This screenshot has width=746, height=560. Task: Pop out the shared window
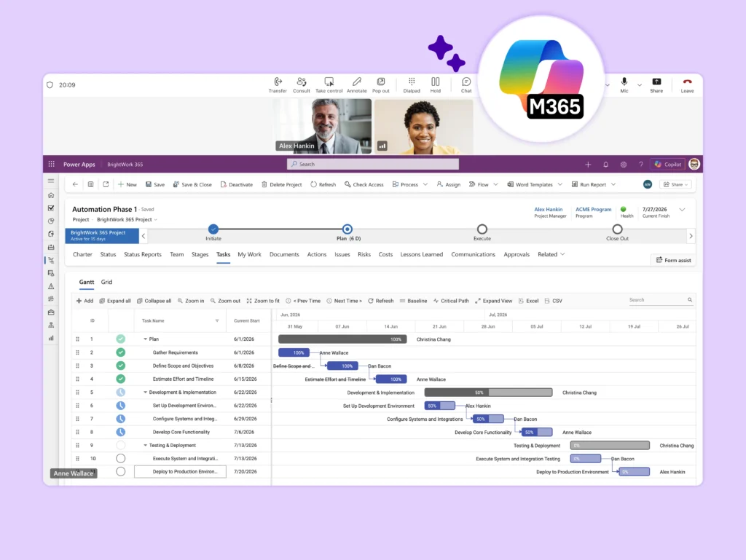coord(380,84)
